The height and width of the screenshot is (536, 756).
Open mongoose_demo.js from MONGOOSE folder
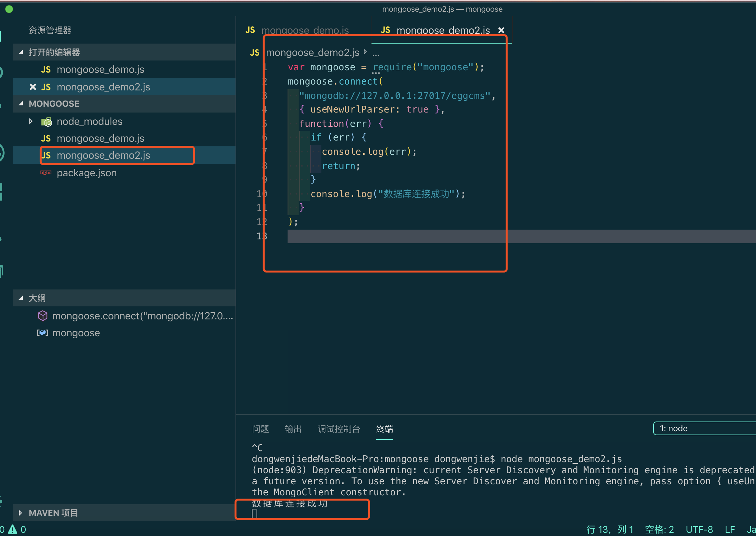coord(101,138)
